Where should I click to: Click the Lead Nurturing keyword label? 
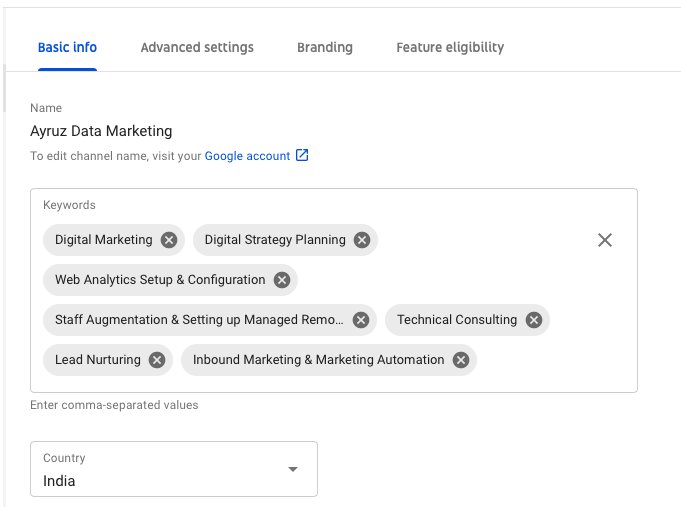(x=98, y=360)
